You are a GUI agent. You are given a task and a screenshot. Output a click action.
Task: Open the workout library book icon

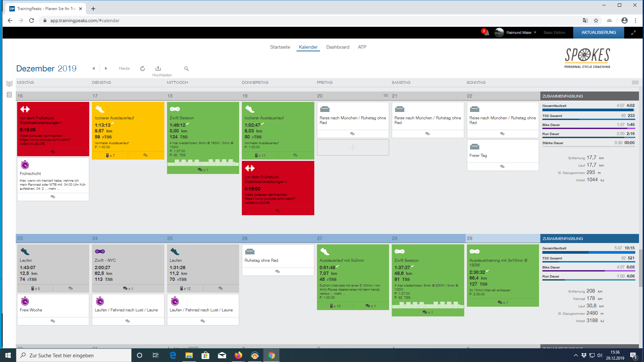click(x=9, y=83)
